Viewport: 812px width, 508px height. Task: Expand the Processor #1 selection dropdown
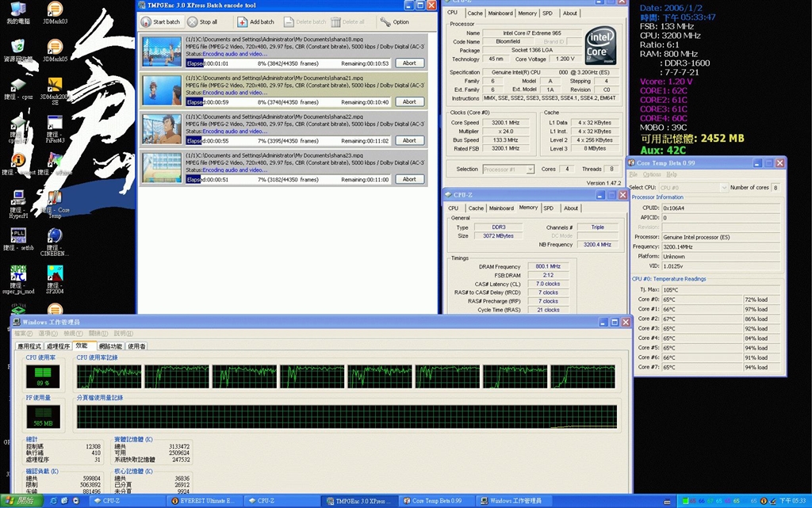coord(508,169)
